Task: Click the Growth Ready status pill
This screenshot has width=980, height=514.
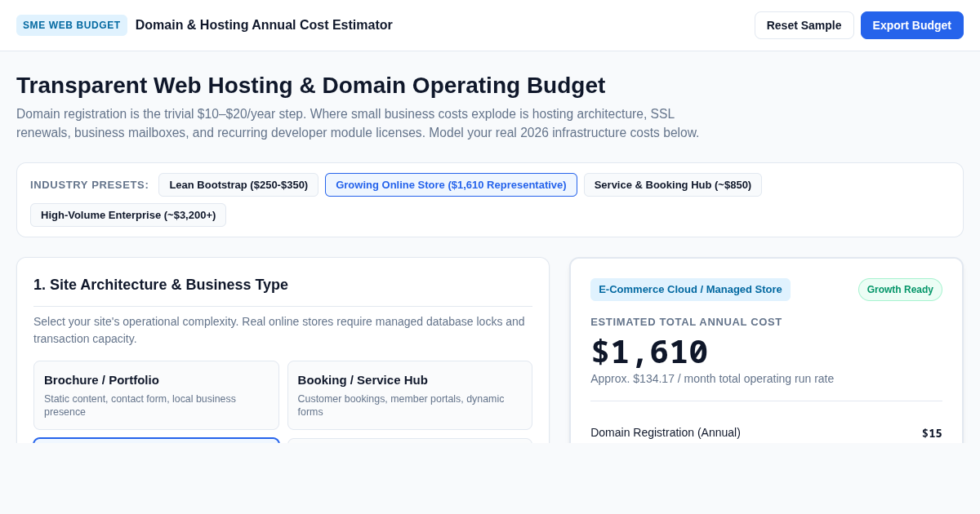Action: point(900,290)
